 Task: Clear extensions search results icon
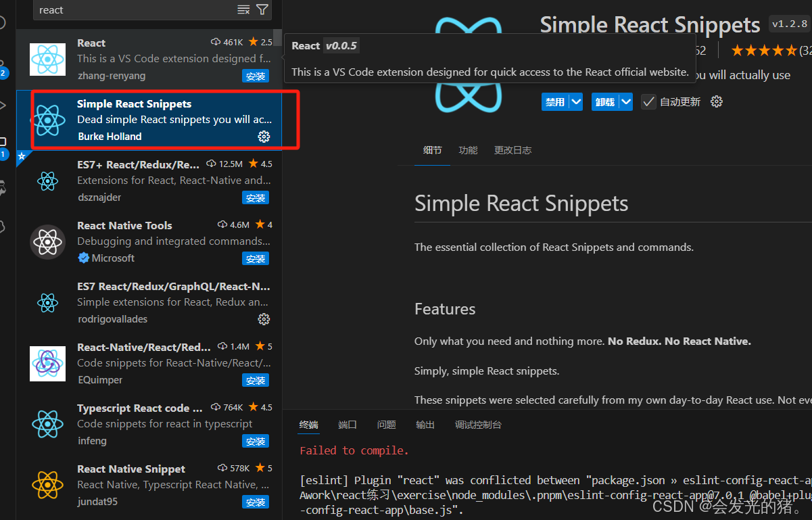[243, 9]
